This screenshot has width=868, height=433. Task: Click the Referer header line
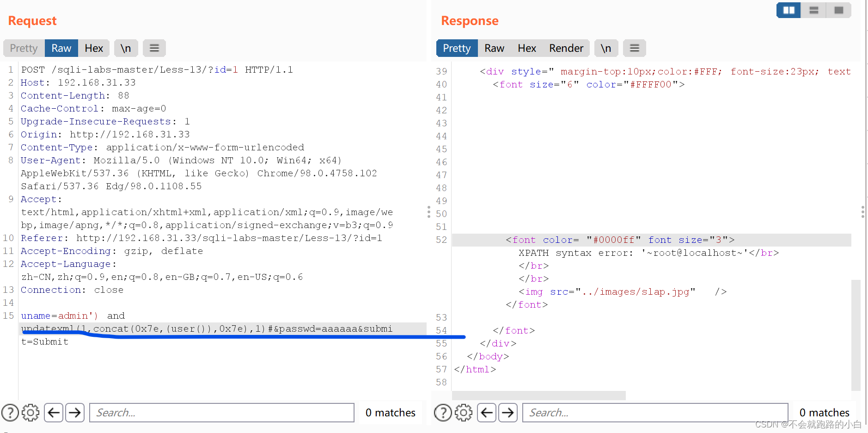pyautogui.click(x=202, y=238)
